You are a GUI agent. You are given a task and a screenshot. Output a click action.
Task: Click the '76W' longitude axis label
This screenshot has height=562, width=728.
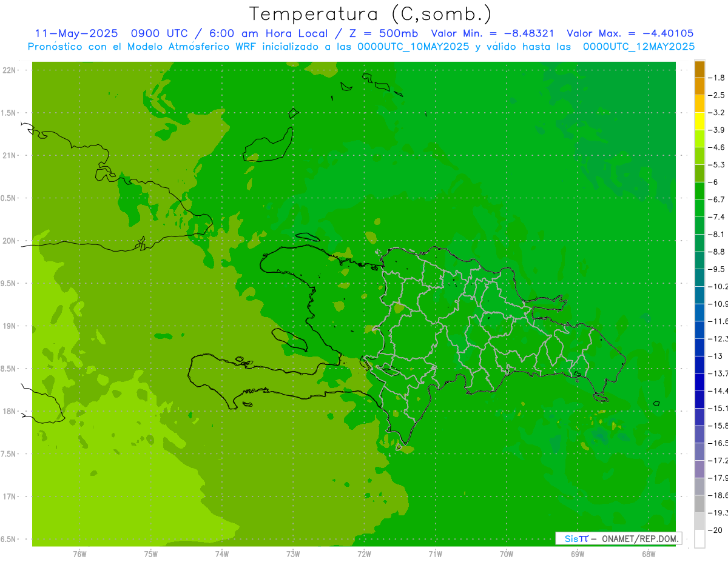click(79, 554)
